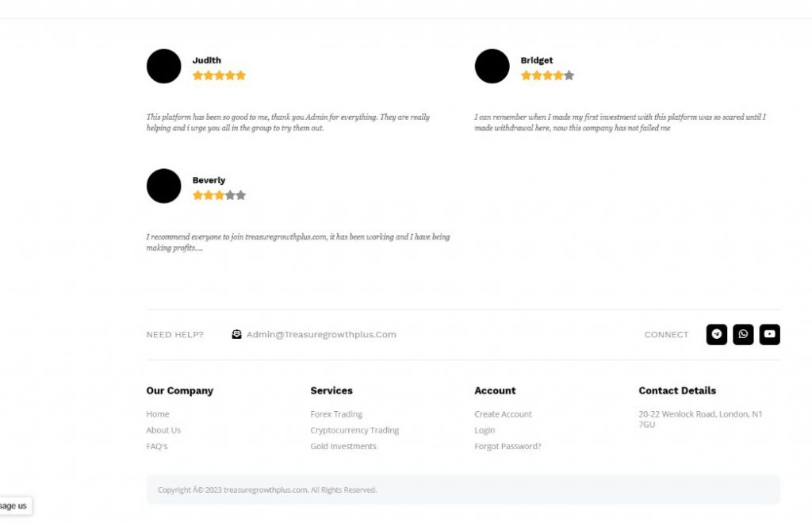Screen dimensions: 812x523
Task: Click the Forgot Password? link
Action: [x=507, y=446]
